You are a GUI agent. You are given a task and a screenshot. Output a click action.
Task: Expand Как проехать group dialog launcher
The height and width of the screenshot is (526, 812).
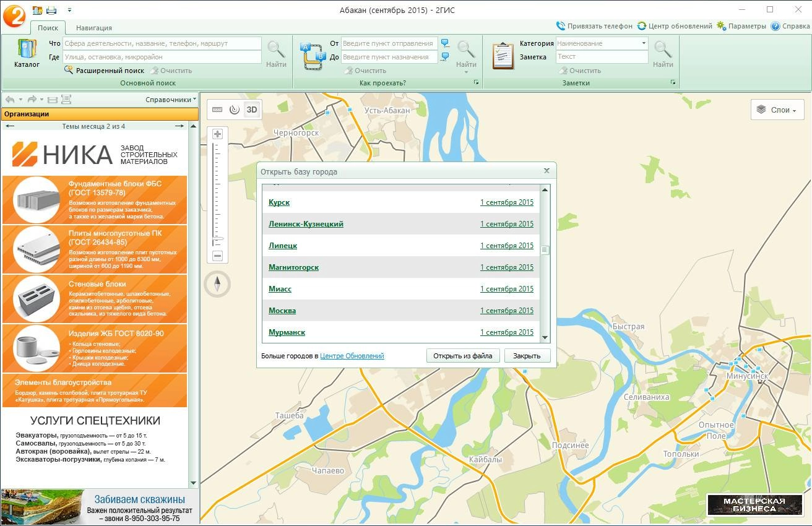477,82
